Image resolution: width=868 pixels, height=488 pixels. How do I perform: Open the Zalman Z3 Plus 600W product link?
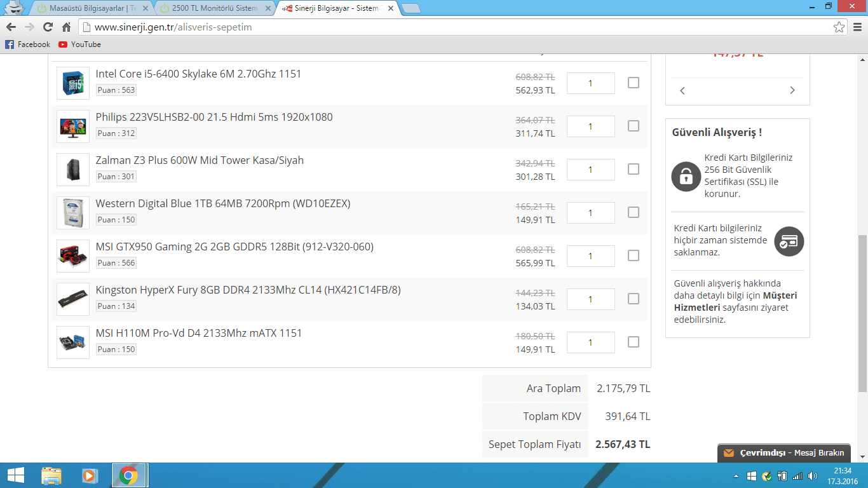(x=200, y=160)
